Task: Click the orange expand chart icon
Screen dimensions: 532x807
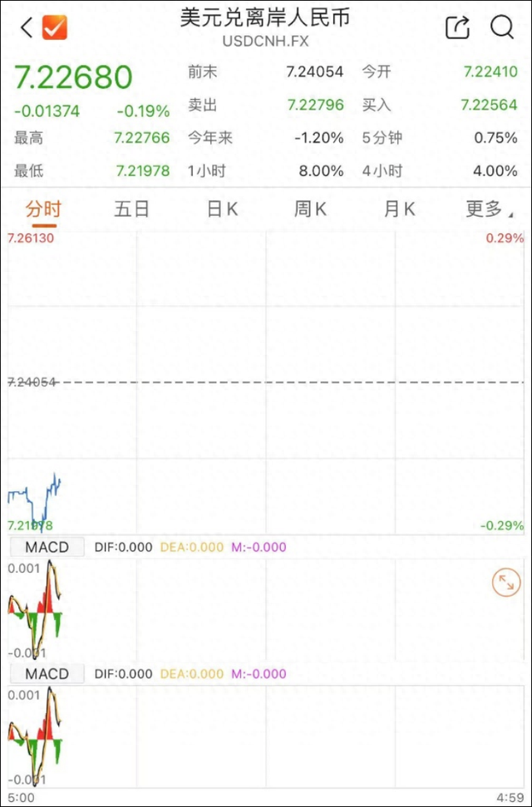Action: tap(505, 583)
